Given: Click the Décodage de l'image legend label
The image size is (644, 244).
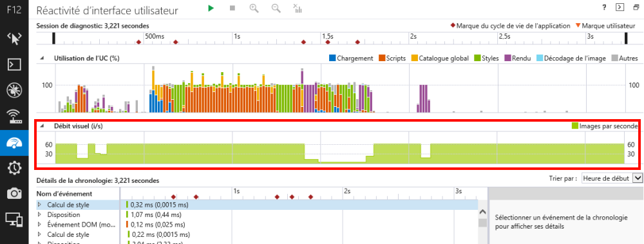Looking at the screenshot, I should pyautogui.click(x=575, y=59).
